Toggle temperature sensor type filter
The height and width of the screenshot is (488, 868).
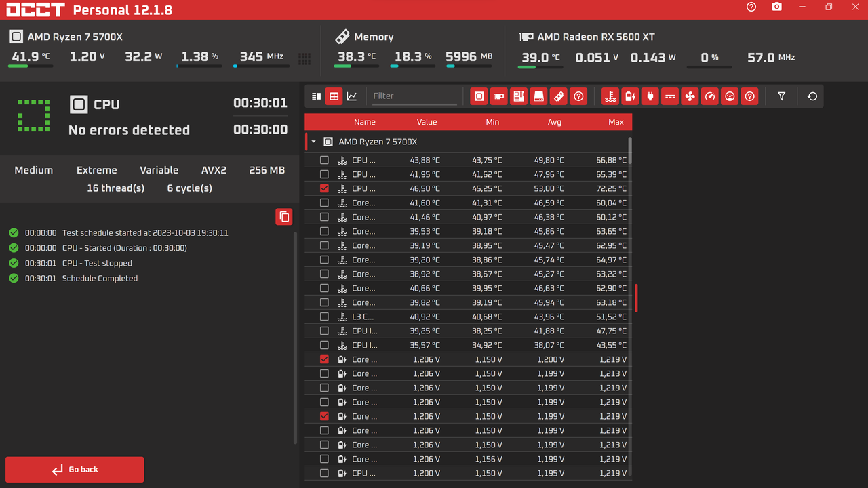pos(611,96)
